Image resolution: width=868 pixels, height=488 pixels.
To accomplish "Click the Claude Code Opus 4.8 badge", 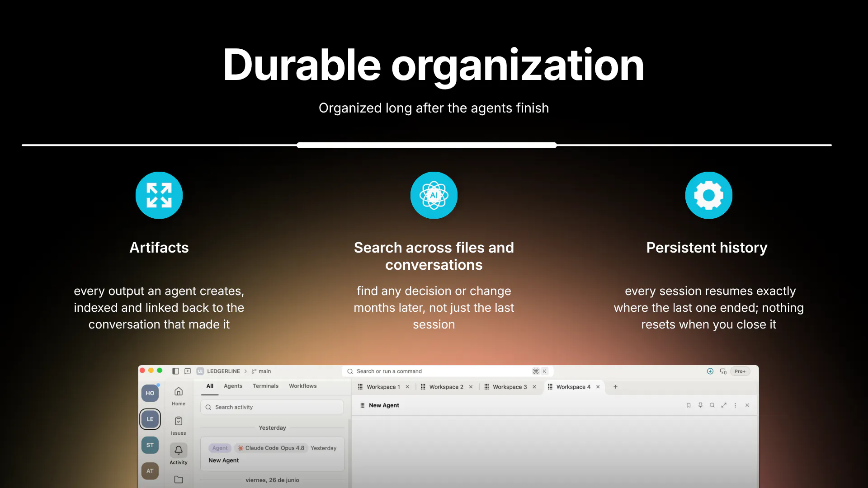I will (271, 448).
